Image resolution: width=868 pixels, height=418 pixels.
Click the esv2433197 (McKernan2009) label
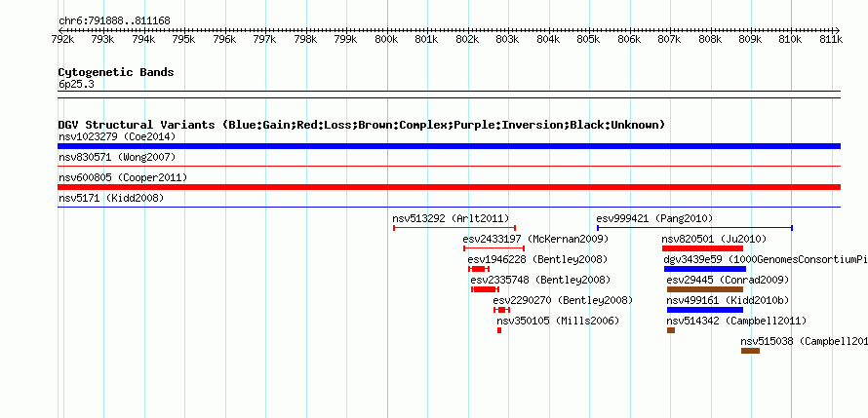point(535,239)
